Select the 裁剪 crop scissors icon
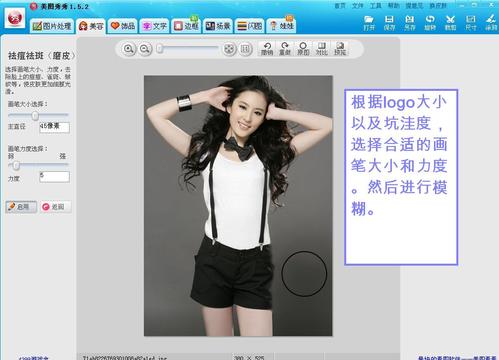 pos(450,23)
